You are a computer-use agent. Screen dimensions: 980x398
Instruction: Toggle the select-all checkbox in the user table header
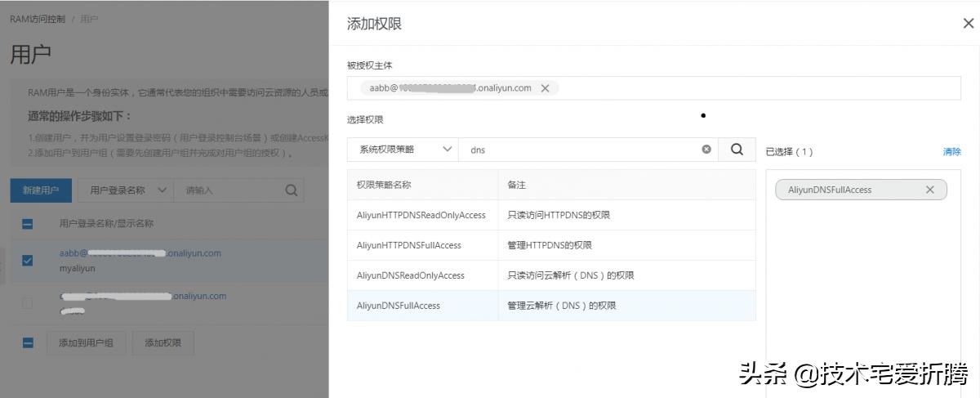(x=27, y=224)
